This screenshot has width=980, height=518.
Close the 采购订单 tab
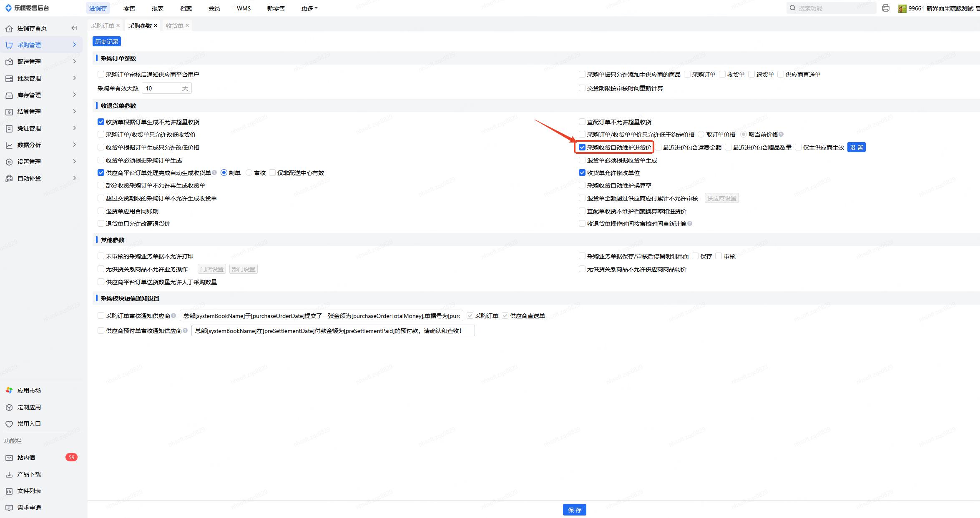coord(118,25)
